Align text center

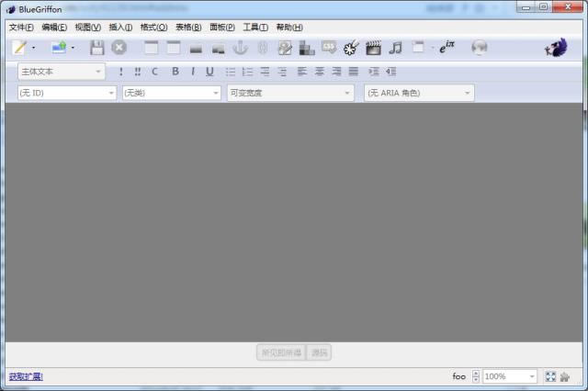(319, 72)
